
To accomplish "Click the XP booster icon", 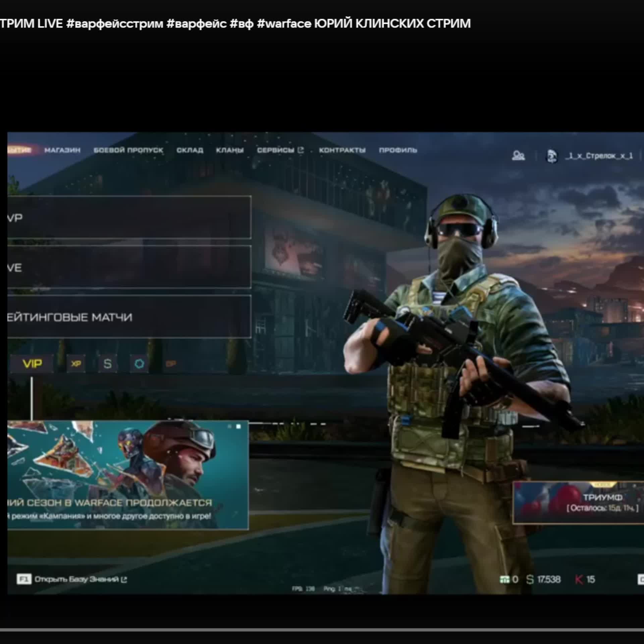I will click(76, 364).
